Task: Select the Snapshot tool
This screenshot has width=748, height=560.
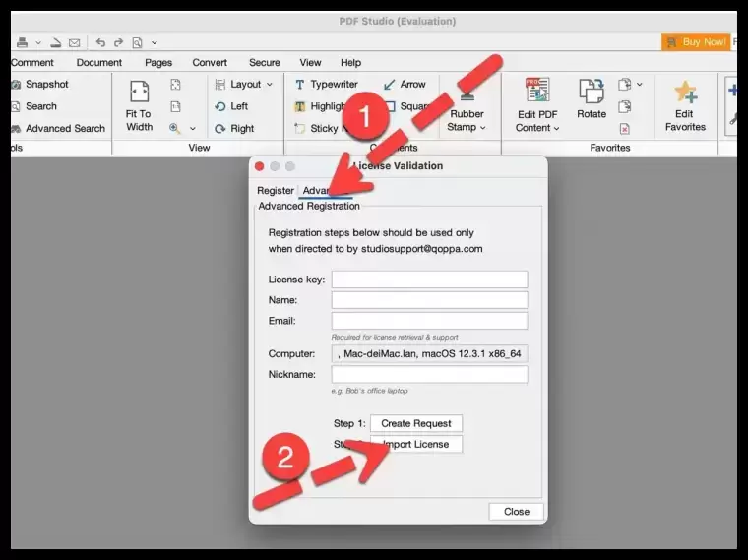Action: 40,84
